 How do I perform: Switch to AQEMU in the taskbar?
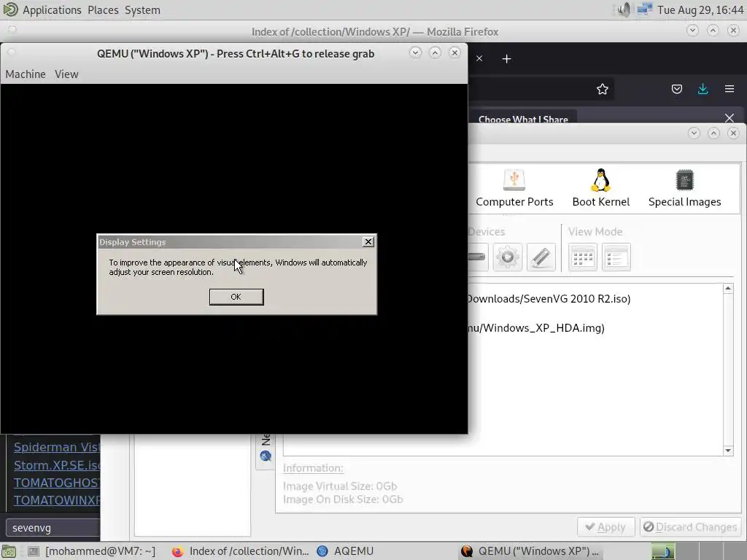point(346,551)
